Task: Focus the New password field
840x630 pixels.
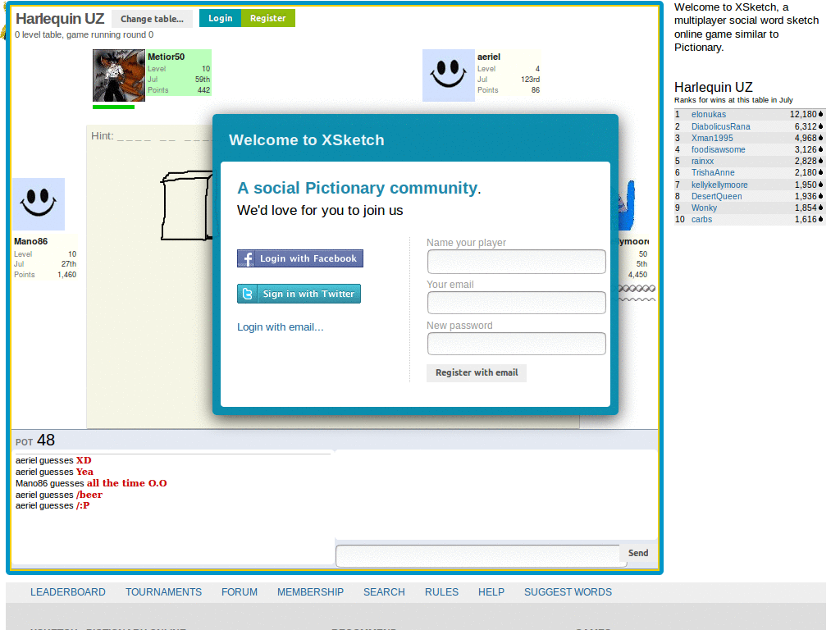Action: [517, 344]
